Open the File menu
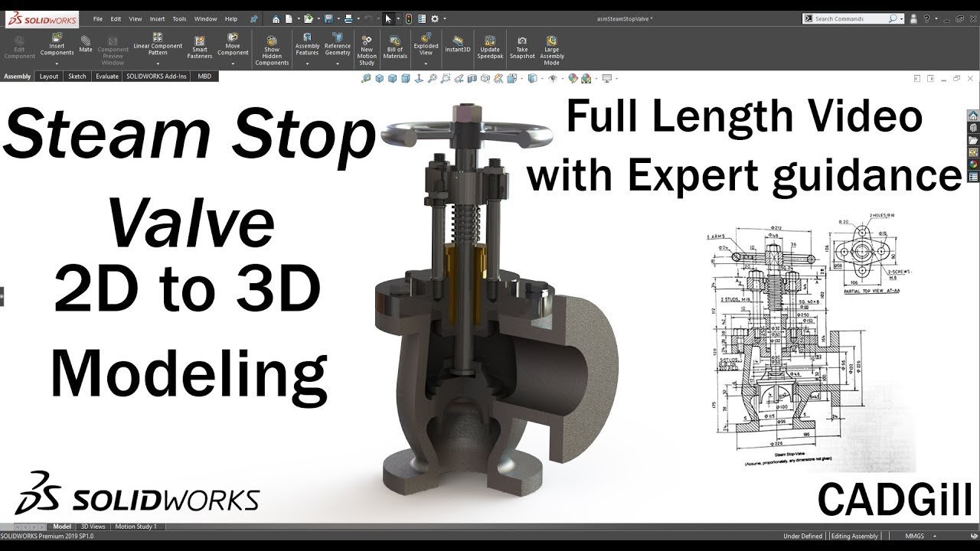980x551 pixels. 98,18
